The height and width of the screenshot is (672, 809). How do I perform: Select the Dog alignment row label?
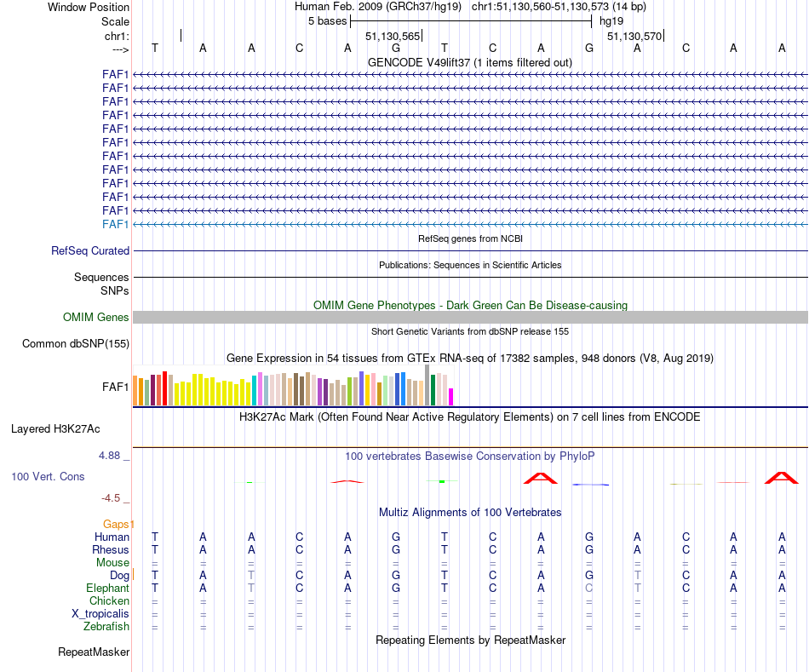click(119, 576)
